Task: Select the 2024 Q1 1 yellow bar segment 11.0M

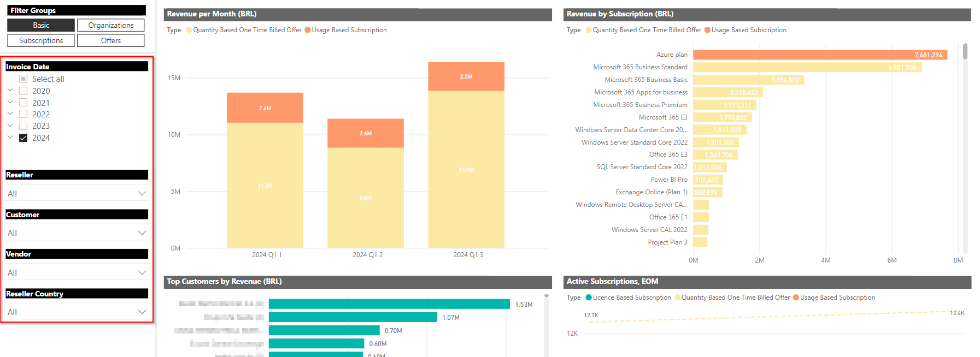Action: pyautogui.click(x=265, y=186)
